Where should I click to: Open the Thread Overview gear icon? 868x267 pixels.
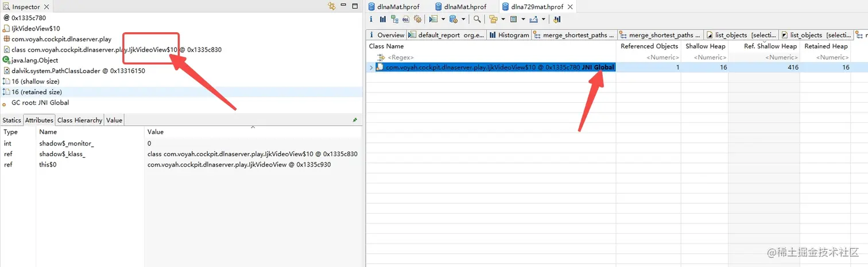[x=417, y=19]
